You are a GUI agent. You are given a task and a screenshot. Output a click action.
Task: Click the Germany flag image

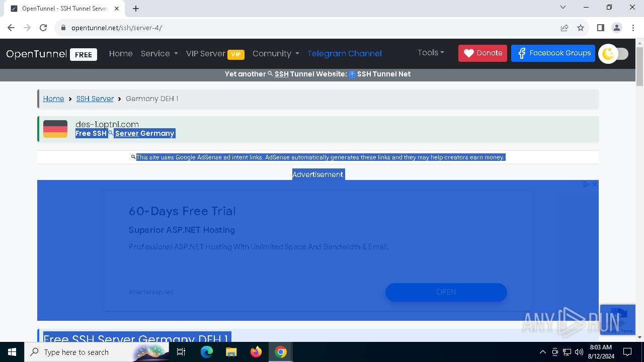tap(55, 129)
